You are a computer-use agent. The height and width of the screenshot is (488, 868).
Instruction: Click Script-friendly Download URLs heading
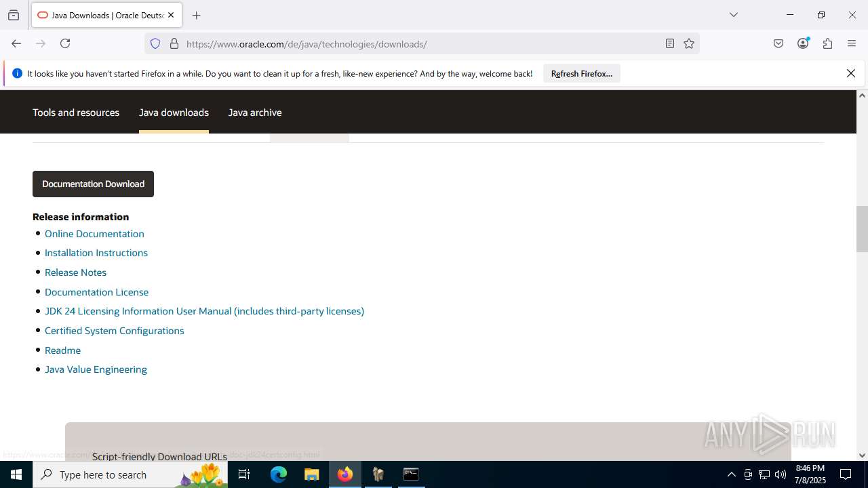tap(159, 456)
